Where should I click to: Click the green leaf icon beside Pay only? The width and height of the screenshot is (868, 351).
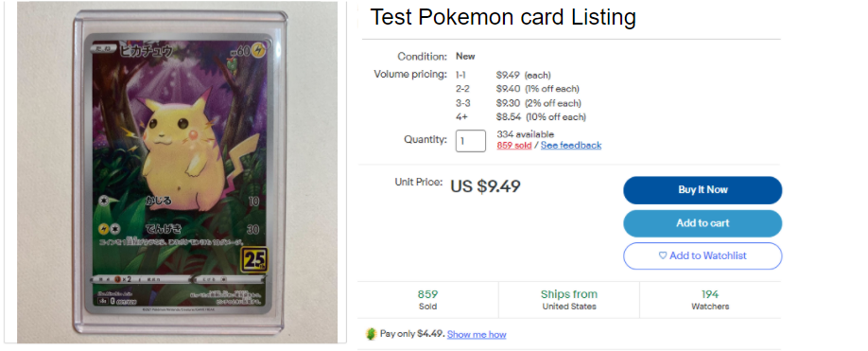pyautogui.click(x=371, y=334)
